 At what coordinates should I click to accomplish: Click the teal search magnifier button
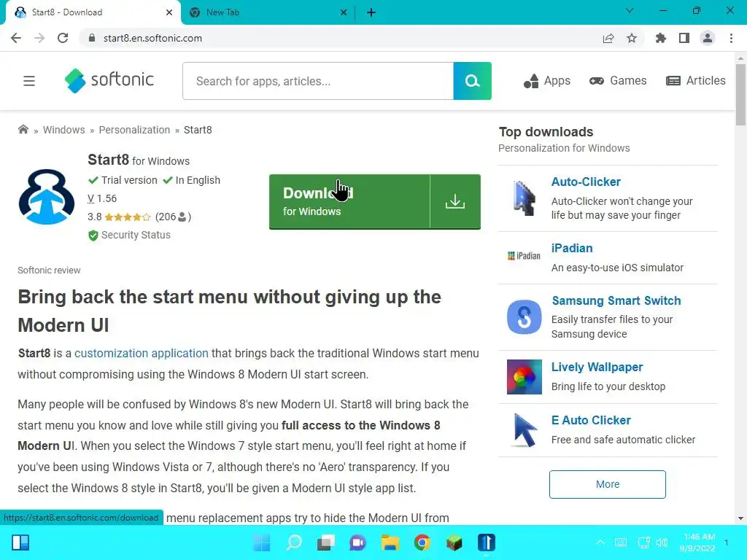click(472, 81)
